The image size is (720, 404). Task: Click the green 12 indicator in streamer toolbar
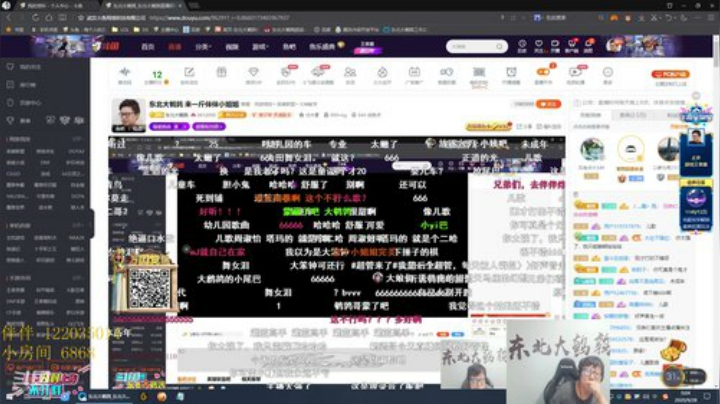tap(157, 77)
